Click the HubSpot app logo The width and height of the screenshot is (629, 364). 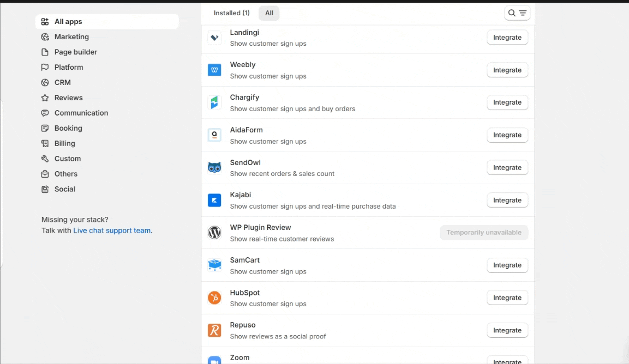pos(214,298)
